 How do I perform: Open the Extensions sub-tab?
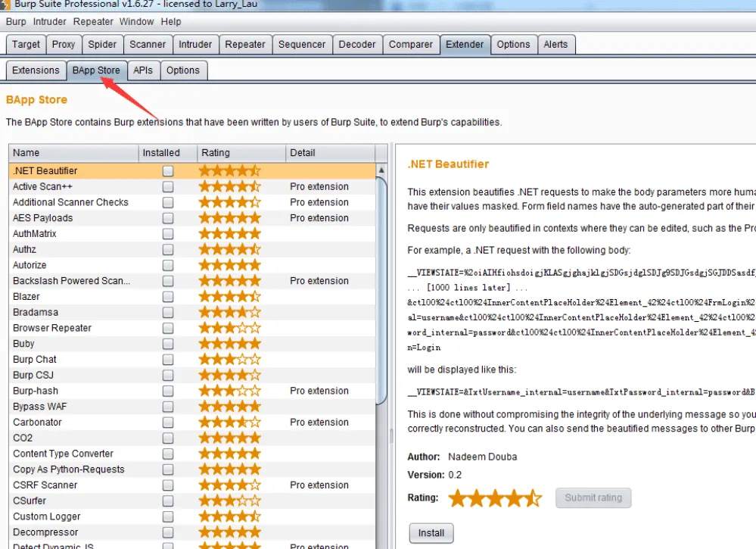[36, 70]
